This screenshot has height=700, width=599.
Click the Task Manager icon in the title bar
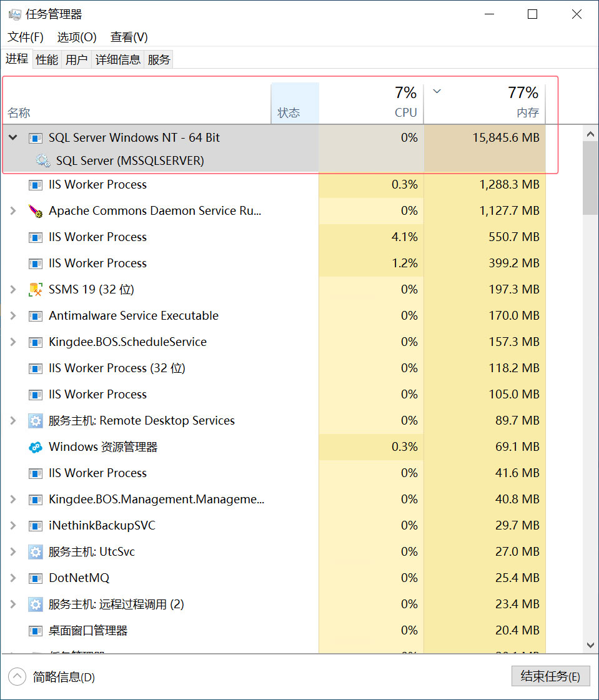(14, 14)
